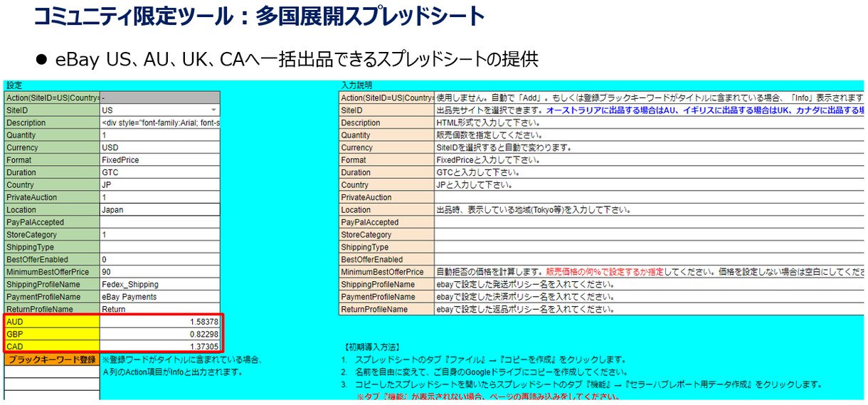The image size is (868, 405).
Task: Select the eBay Payments value cell
Action: (160, 297)
